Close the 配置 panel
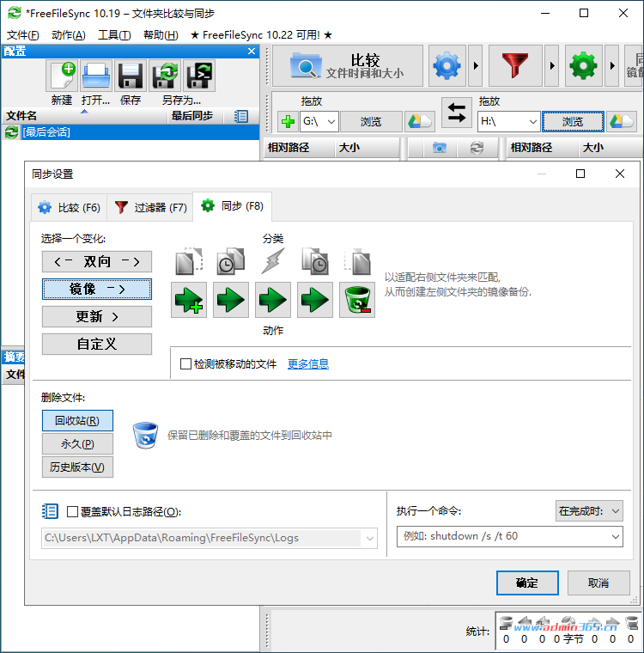644x653 pixels. click(x=252, y=52)
